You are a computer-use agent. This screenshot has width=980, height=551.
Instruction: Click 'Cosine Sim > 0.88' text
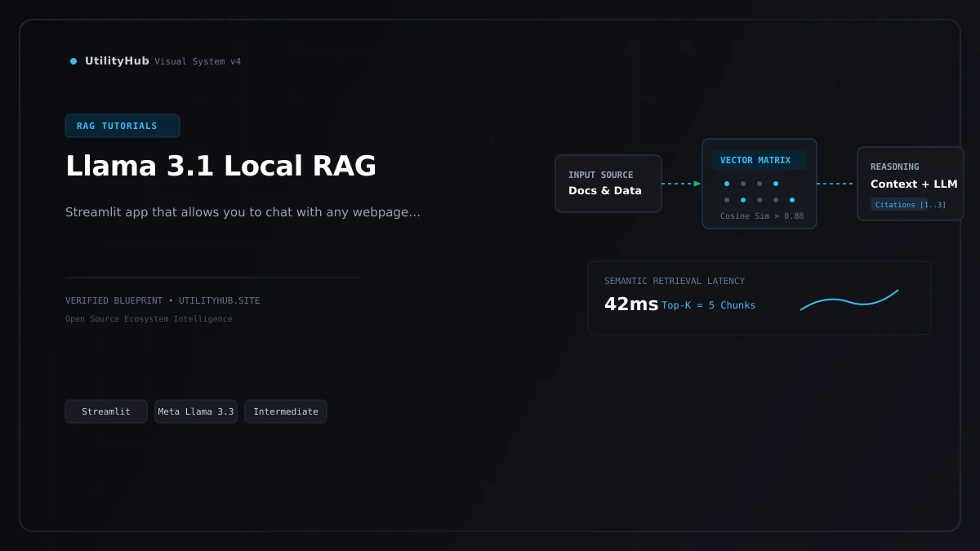point(762,216)
